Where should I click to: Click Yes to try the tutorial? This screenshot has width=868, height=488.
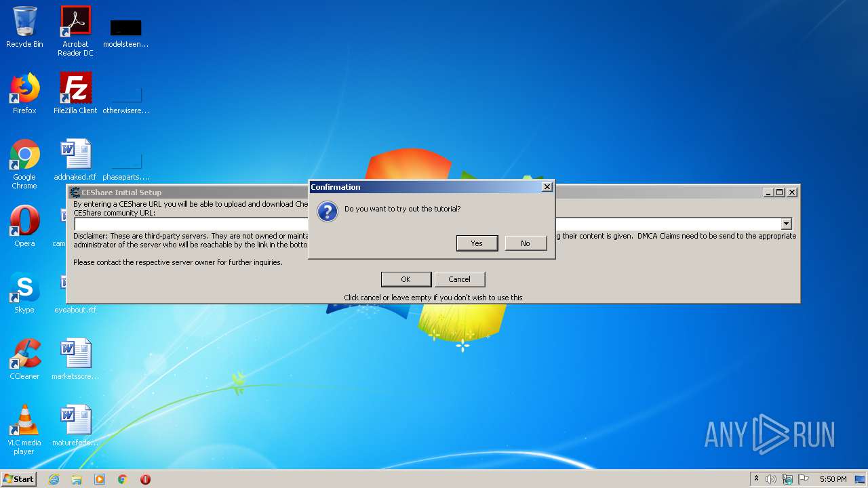tap(477, 243)
